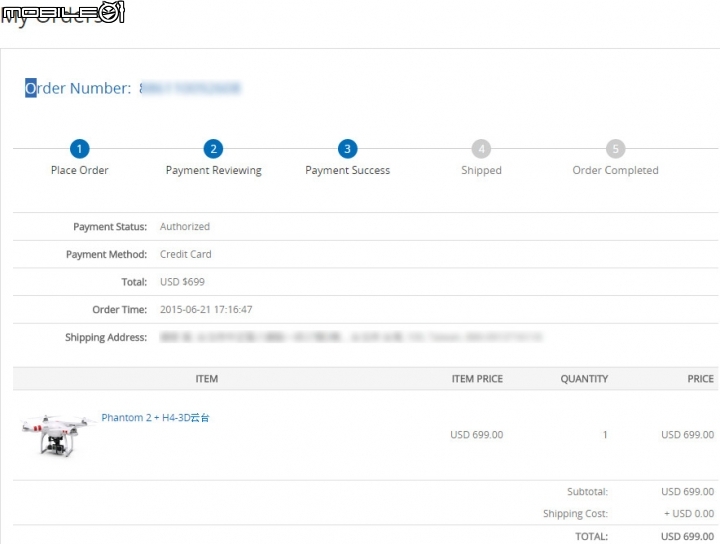Screen dimensions: 720x544
Task: Click step 3 Payment Success circle
Action: (x=348, y=149)
